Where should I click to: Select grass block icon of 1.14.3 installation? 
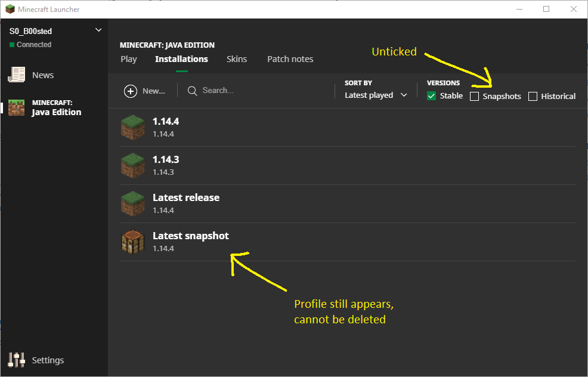[x=133, y=165]
